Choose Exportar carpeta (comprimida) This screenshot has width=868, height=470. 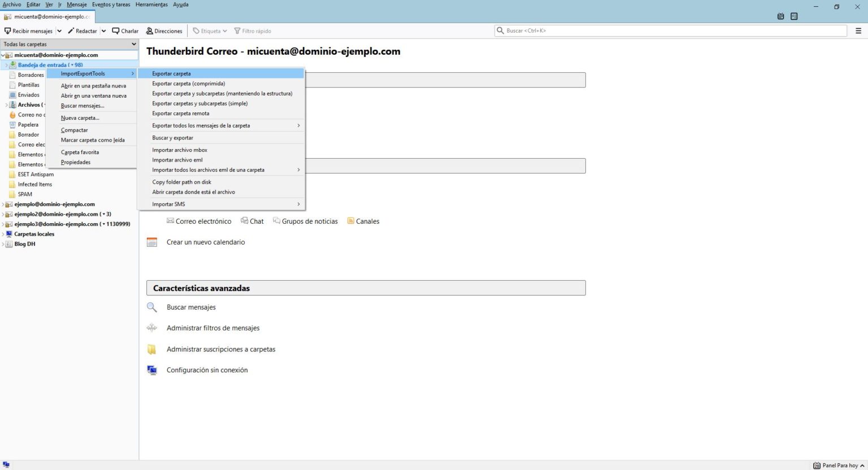click(221, 84)
